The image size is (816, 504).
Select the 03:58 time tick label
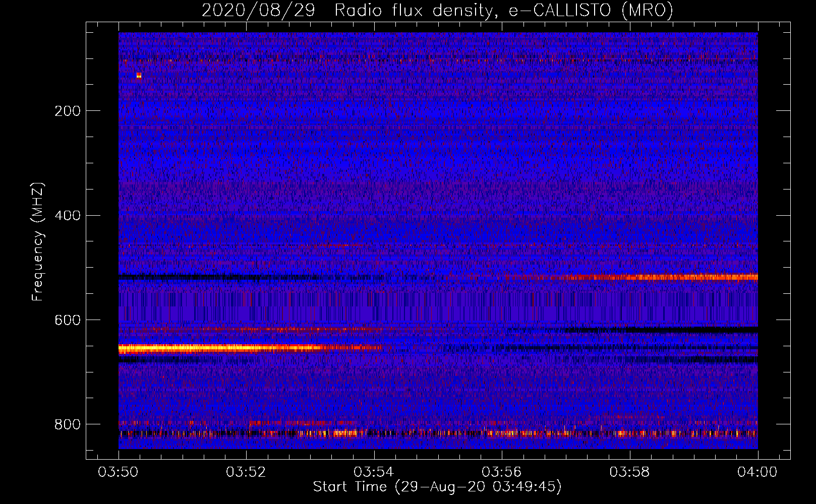pos(630,472)
